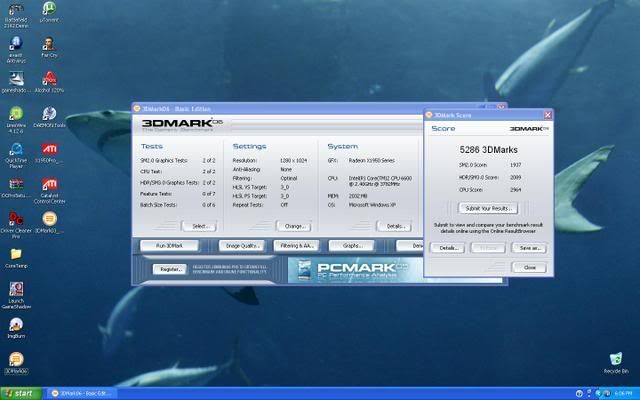The image size is (640, 400).
Task: Click the Microsoft Windows XP OS text
Action: point(372,205)
